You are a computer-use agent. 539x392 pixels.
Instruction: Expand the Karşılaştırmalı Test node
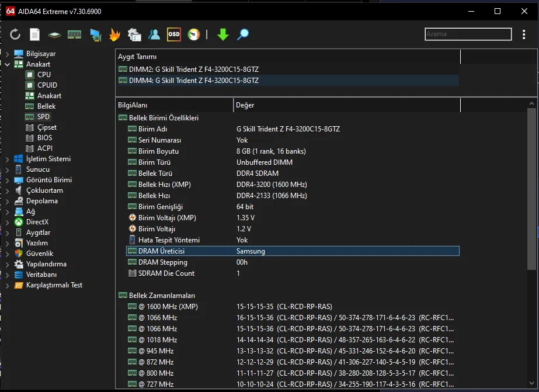(7, 286)
